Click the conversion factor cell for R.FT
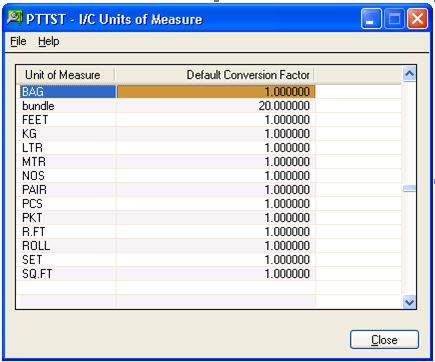435x362 pixels. coord(216,232)
